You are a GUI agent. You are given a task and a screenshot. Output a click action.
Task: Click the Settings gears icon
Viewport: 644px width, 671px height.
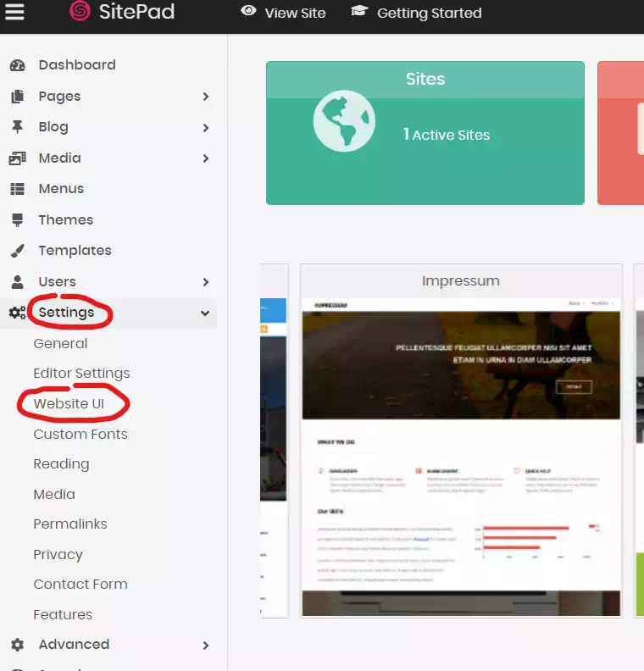[18, 313]
